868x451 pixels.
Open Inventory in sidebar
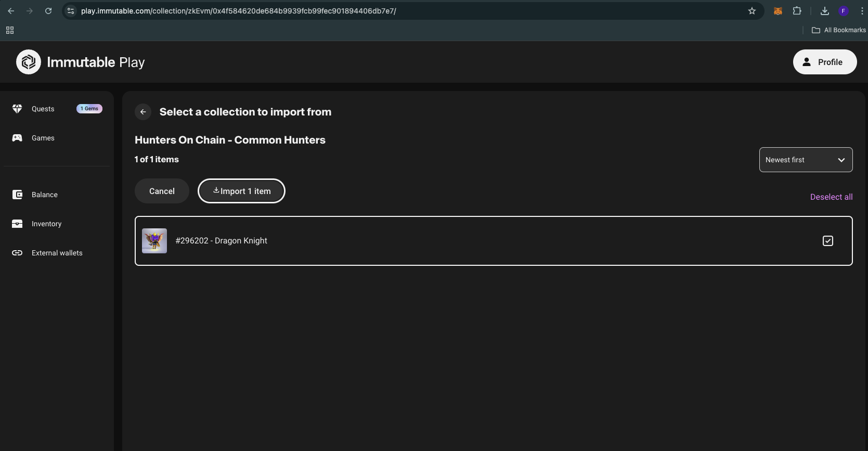point(46,224)
